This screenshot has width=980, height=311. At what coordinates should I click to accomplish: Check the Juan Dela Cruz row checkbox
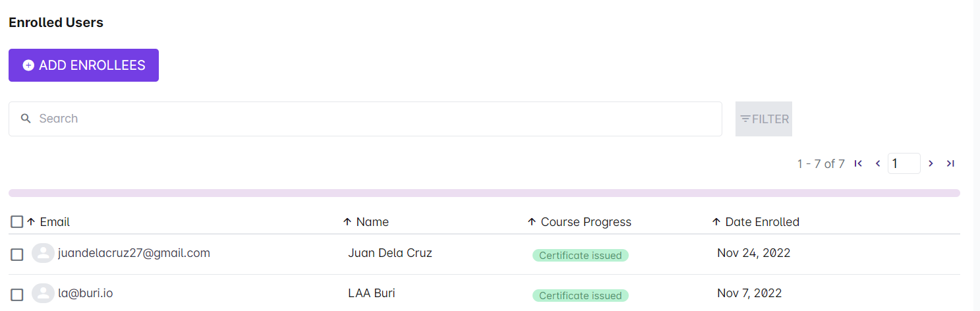point(17,254)
